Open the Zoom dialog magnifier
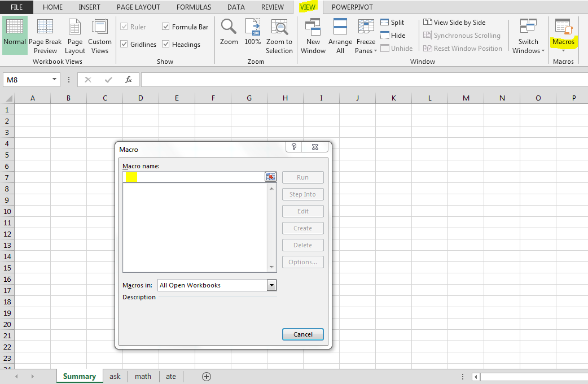 point(229,32)
